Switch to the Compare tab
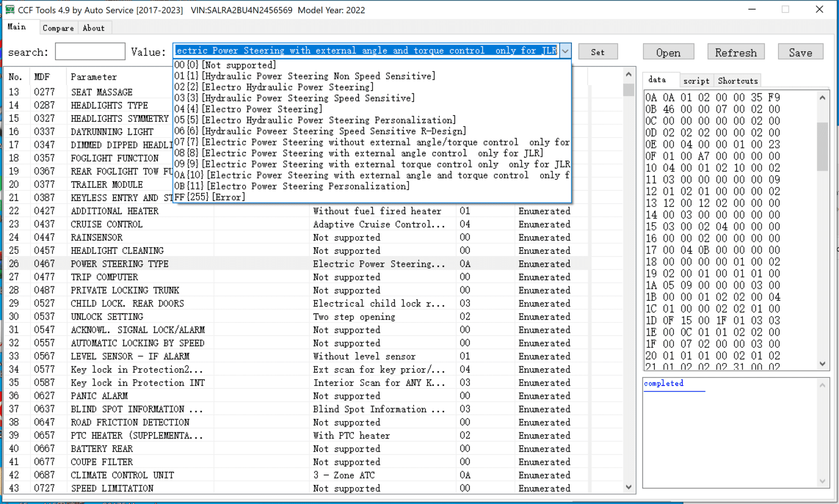 click(x=58, y=28)
